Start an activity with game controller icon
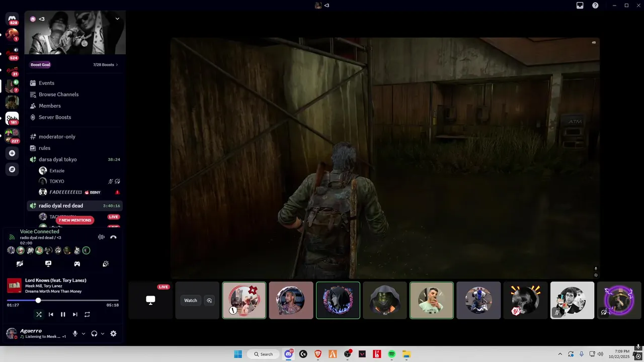Viewport: 644px width, 362px height. pos(77,263)
